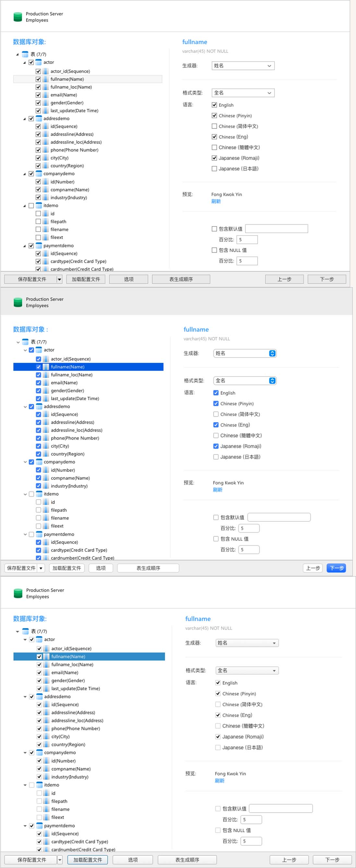Screen dimensions: 356x868
Task: Select gender(Gender) column in the top dialog tree
Action: pos(67,103)
